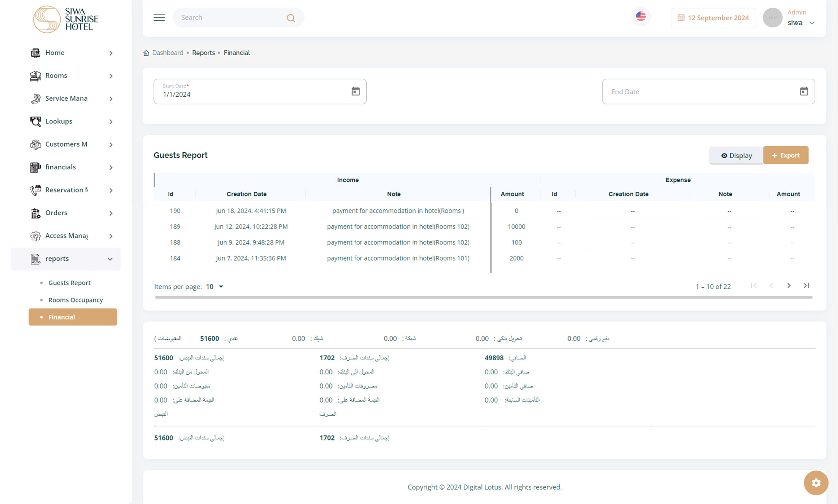Click the Home sidebar icon
The width and height of the screenshot is (838, 504).
click(x=35, y=53)
